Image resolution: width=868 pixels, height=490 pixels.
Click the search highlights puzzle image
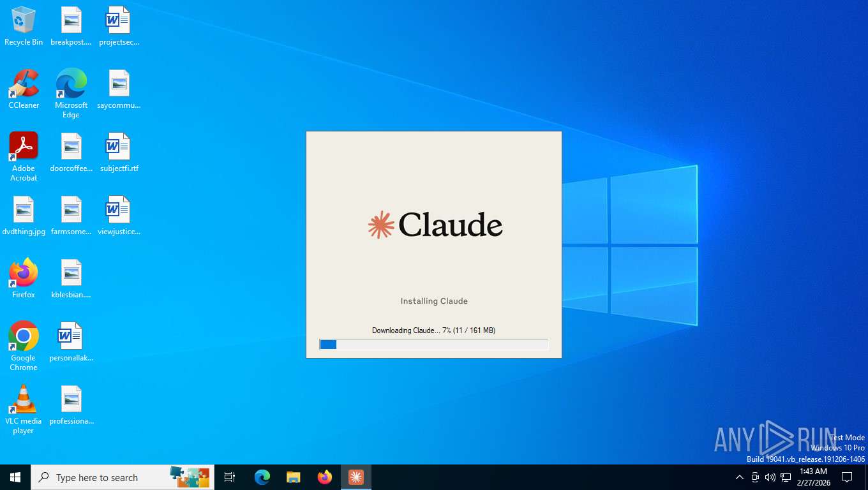(x=190, y=477)
